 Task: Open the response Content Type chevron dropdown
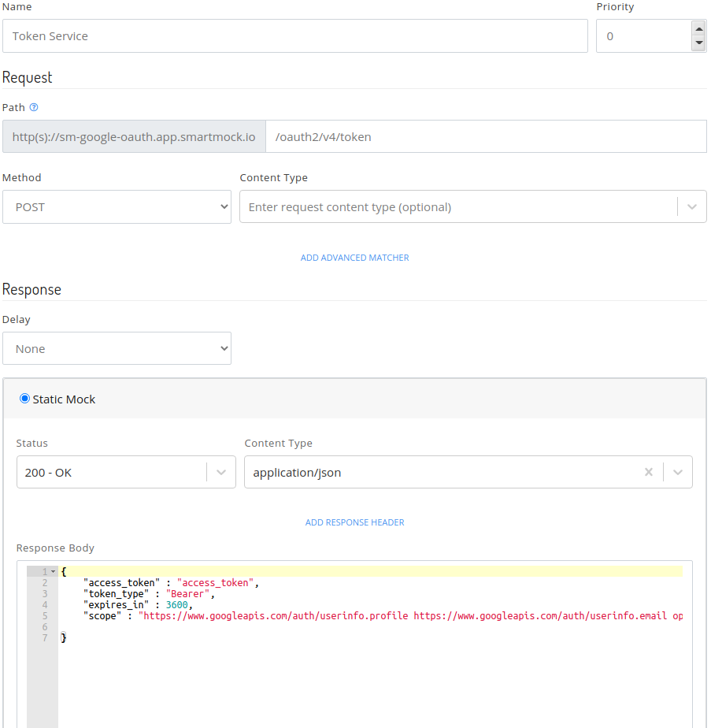[677, 472]
